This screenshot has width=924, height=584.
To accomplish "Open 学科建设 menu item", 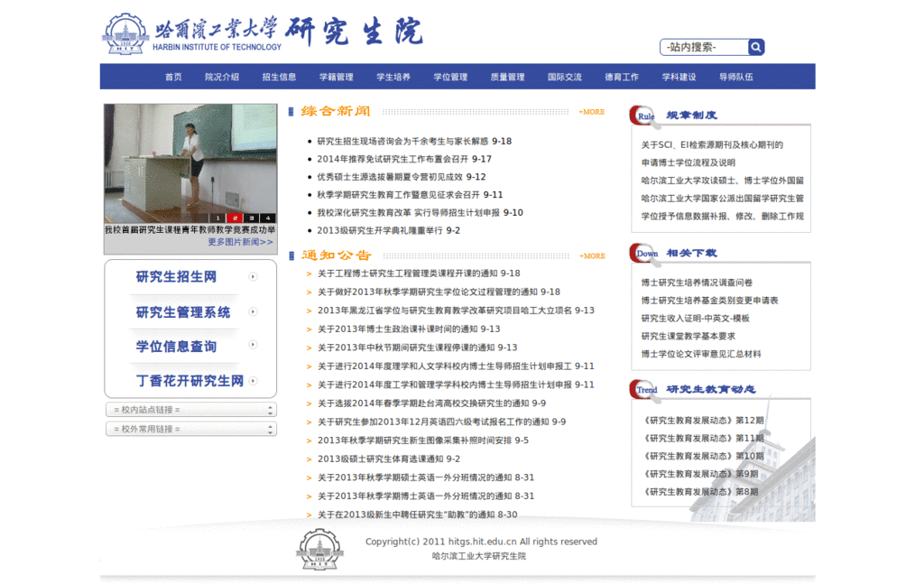I will pos(679,78).
